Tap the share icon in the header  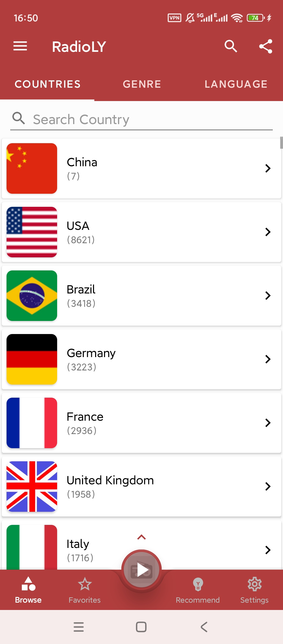coord(265,46)
